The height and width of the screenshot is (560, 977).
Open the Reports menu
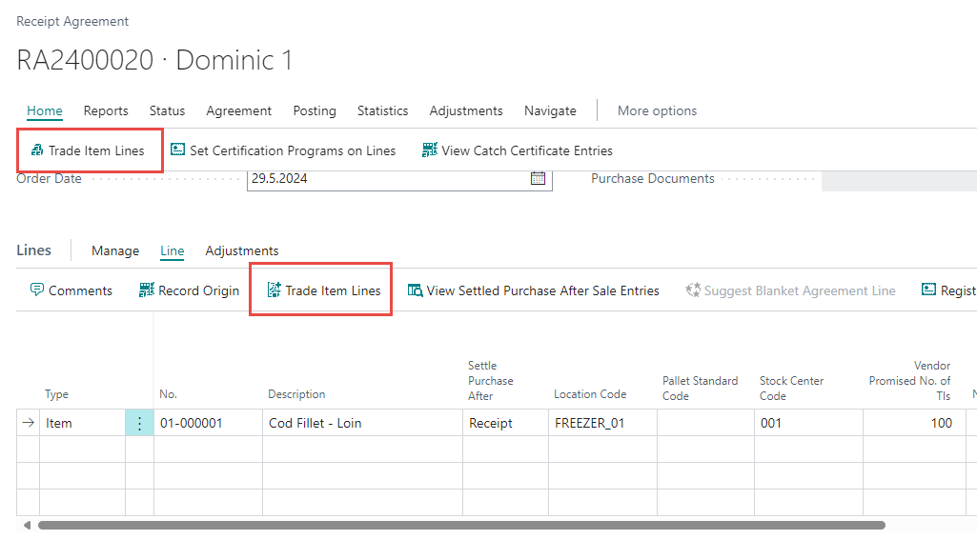click(106, 110)
